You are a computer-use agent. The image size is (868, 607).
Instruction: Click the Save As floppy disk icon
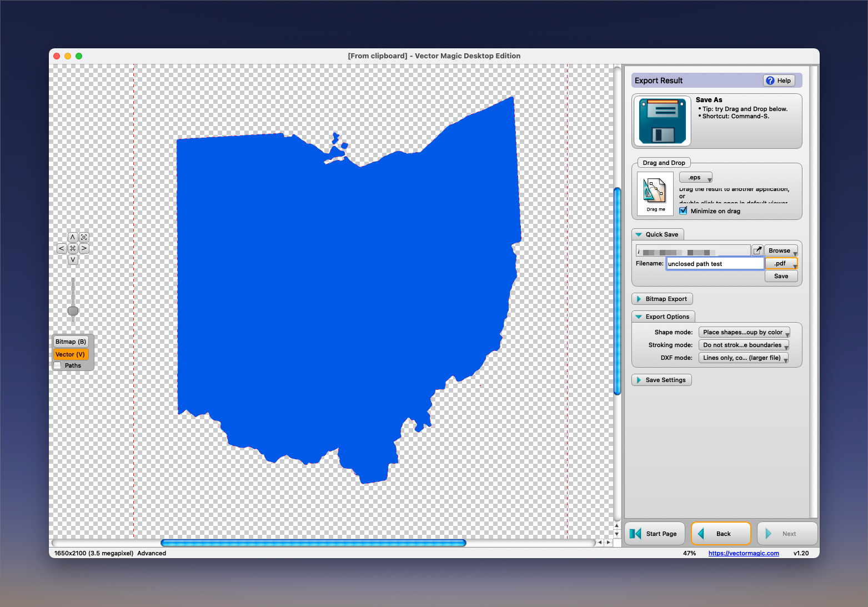[661, 121]
